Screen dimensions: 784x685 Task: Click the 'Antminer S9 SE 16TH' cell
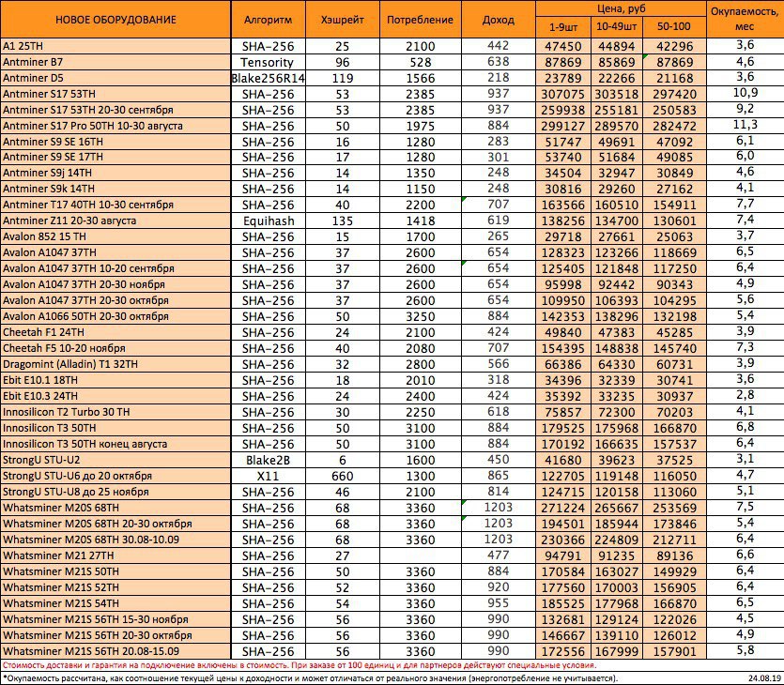[115, 142]
